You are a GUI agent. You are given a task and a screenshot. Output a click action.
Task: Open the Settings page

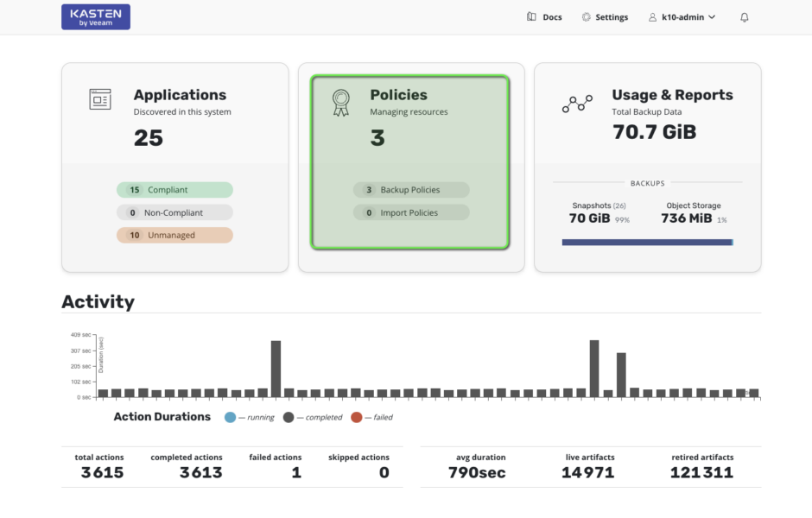point(605,17)
